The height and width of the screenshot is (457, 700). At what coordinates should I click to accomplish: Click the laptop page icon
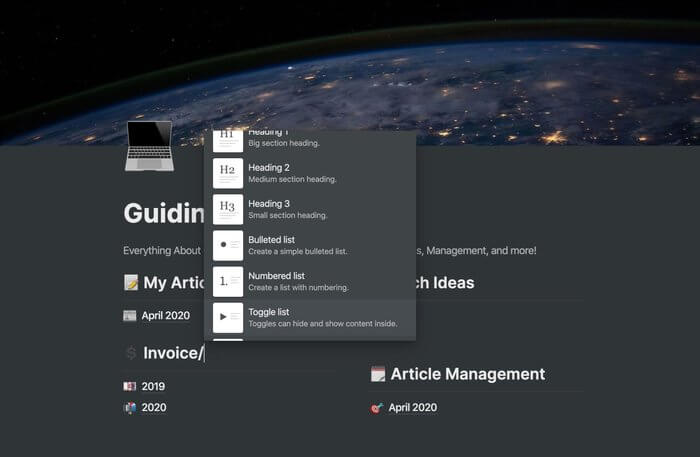[149, 146]
